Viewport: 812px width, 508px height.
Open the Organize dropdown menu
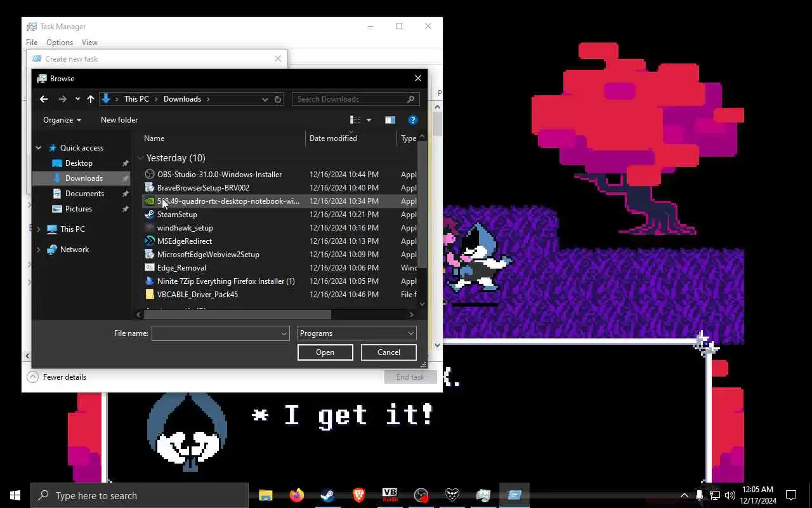[x=62, y=120]
